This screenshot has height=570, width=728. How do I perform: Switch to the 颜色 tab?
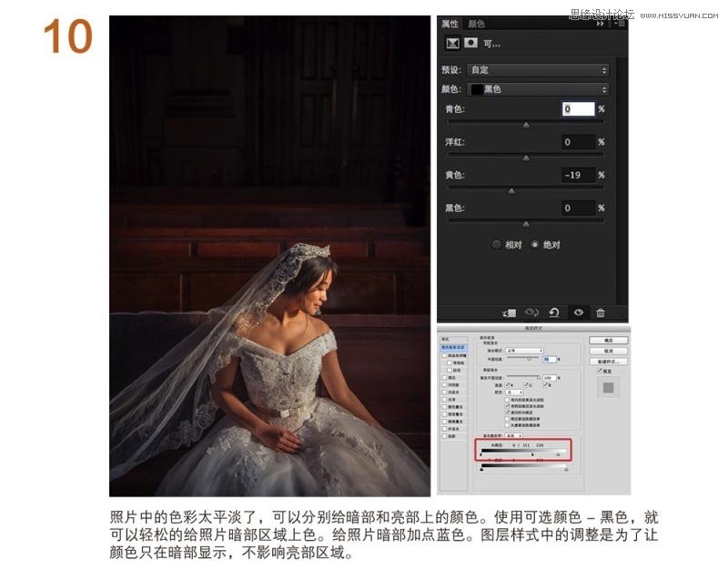point(476,24)
